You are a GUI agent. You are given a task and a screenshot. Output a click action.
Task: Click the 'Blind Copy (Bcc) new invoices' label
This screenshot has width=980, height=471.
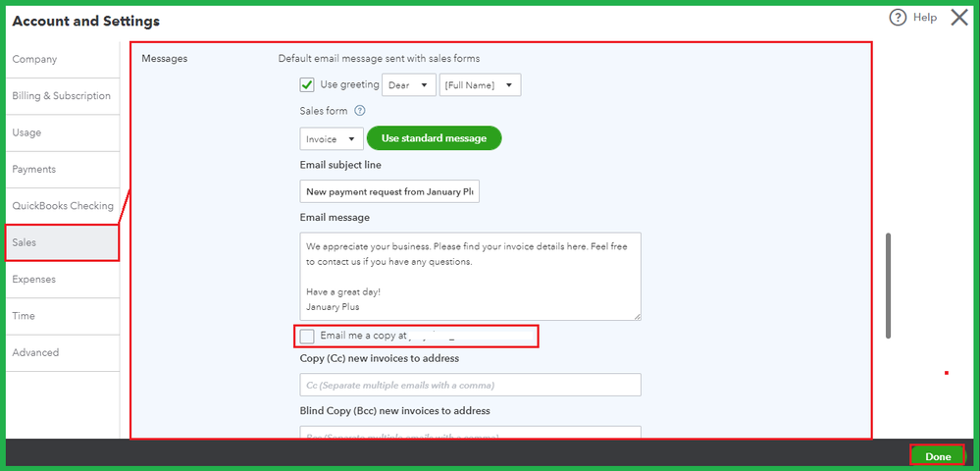(x=395, y=411)
